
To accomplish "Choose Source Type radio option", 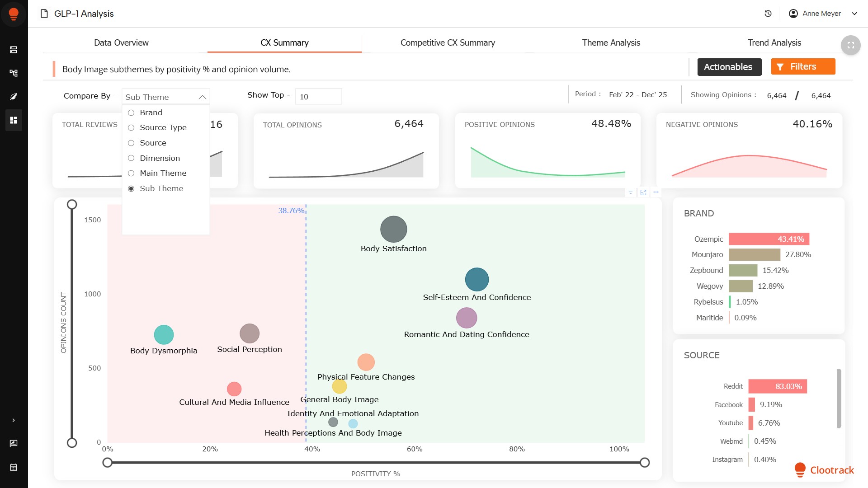I will pos(131,127).
